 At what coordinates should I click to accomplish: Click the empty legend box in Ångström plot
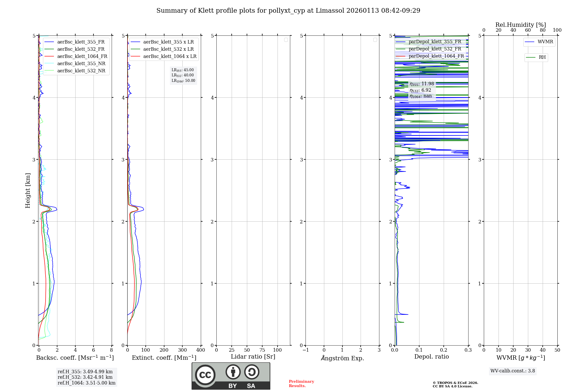pyautogui.click(x=375, y=40)
